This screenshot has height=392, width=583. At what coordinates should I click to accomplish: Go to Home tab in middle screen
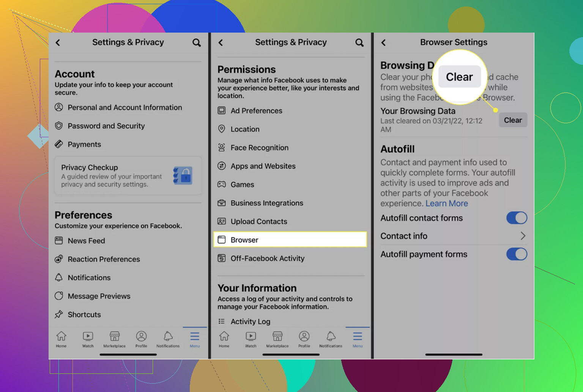pos(224,339)
